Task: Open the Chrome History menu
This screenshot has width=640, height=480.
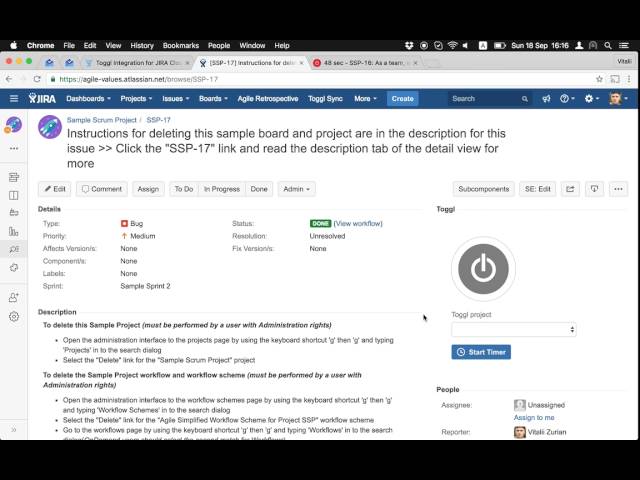Action: (142, 46)
